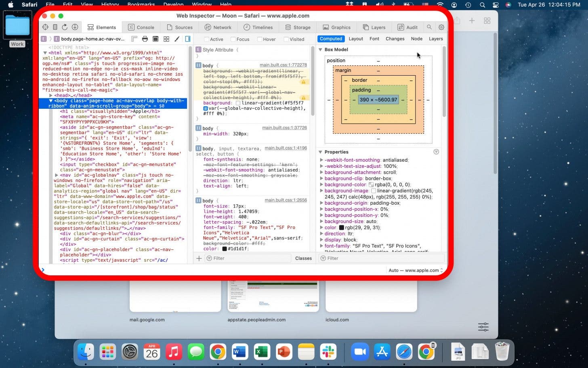This screenshot has width=588, height=368.
Task: Expand the font-family computed property
Action: click(321, 246)
